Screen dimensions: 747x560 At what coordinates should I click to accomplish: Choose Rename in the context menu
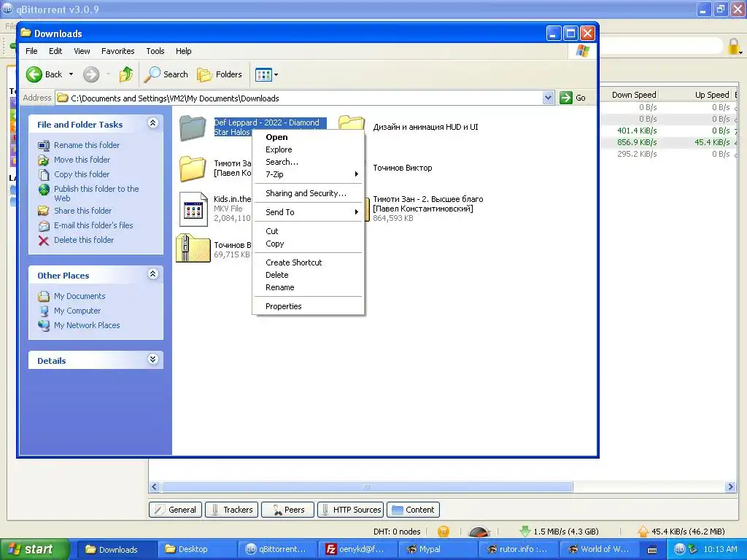309,287
